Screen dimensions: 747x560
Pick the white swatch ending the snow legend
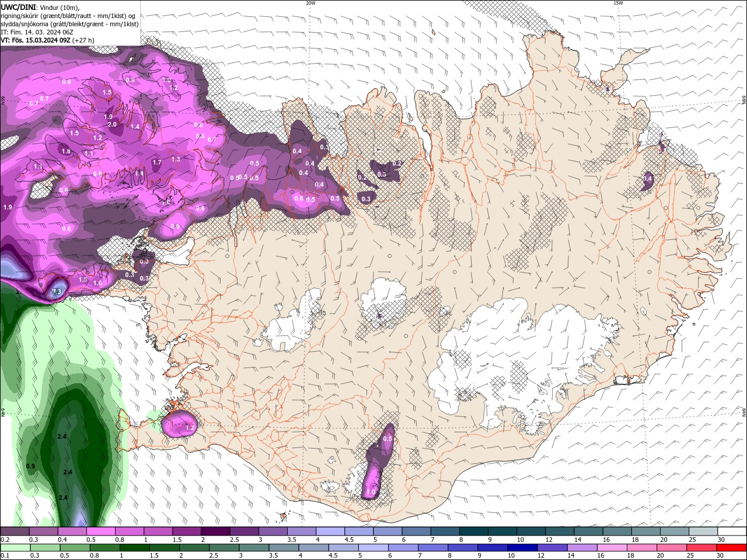[732, 531]
